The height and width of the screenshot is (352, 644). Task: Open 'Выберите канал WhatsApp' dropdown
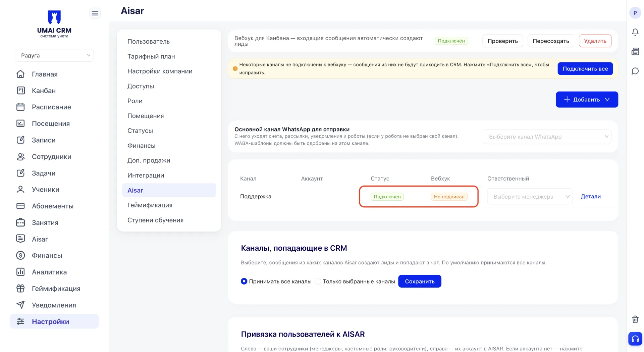pyautogui.click(x=547, y=137)
